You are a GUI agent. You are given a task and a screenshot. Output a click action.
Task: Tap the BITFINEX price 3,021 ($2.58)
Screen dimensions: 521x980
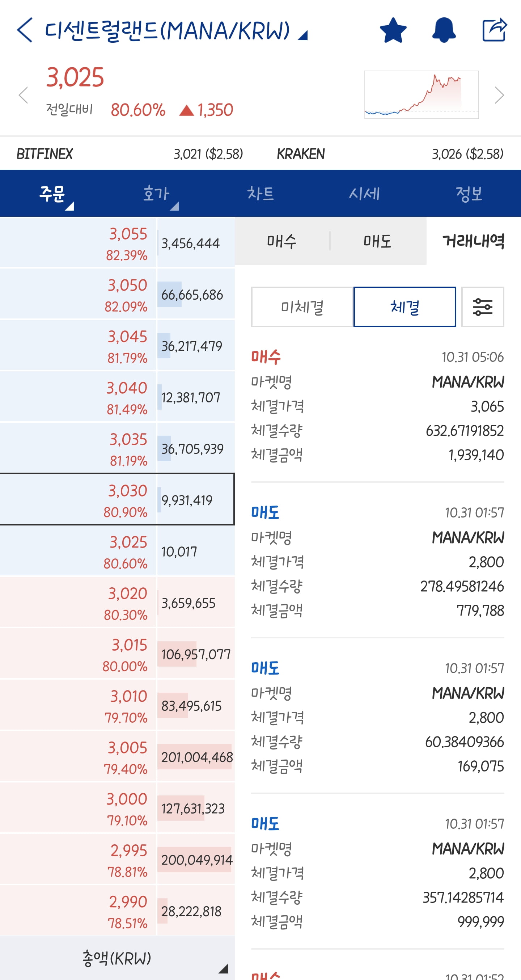pos(208,154)
